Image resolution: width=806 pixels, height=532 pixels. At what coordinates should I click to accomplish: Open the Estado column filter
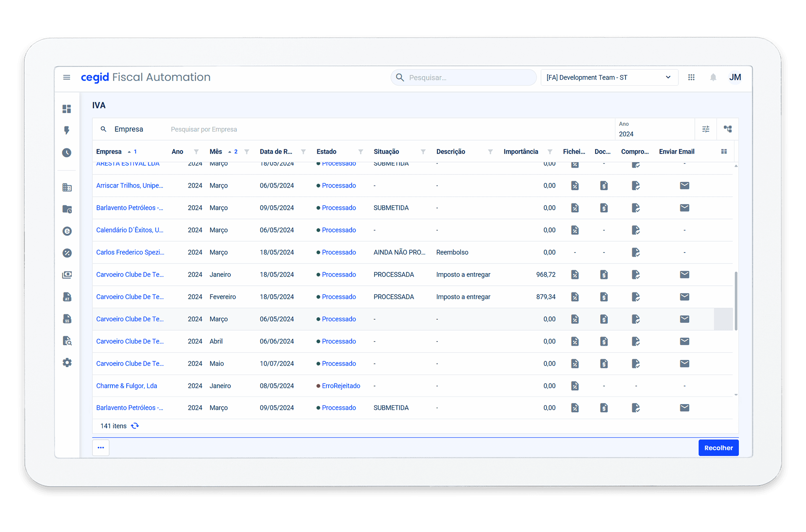point(361,151)
